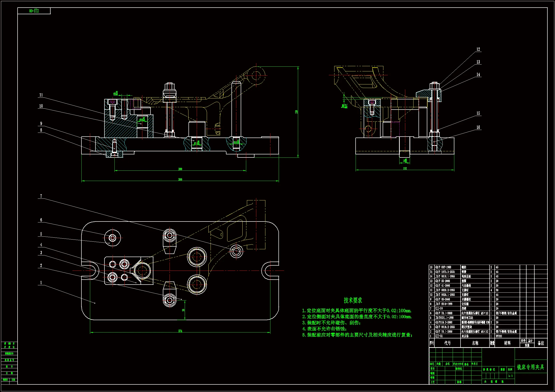Select part balloon number 1

point(41,283)
